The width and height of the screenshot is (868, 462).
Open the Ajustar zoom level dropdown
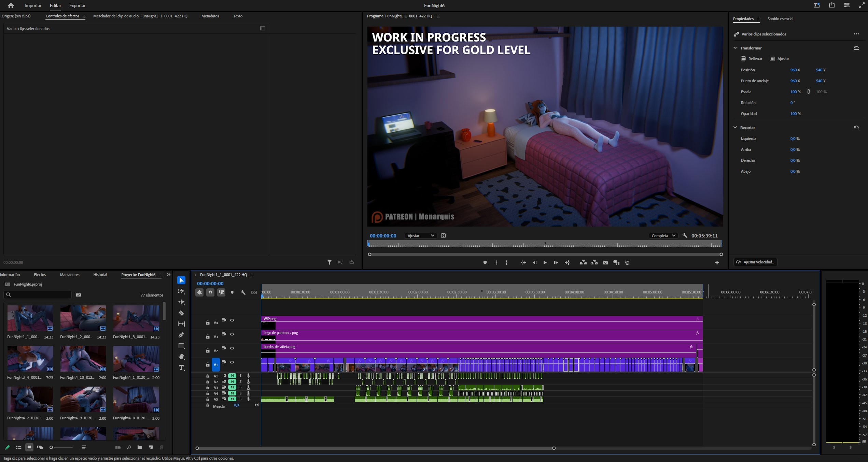(421, 235)
